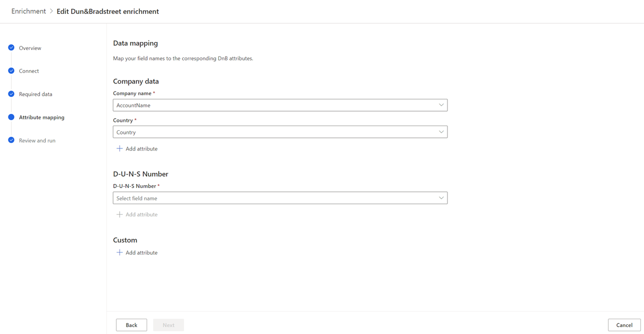The width and height of the screenshot is (644, 334).
Task: Click the Connect step checkmark icon
Action: pos(11,71)
